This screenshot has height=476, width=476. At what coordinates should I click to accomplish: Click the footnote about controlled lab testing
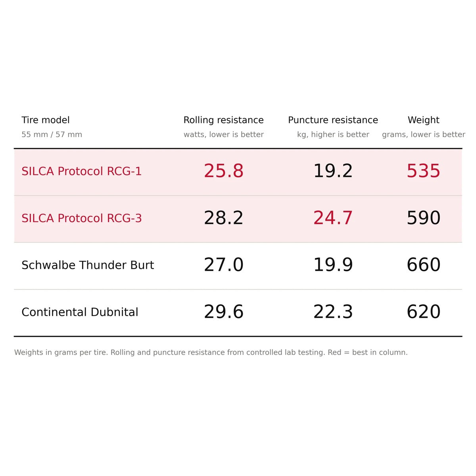pos(211,352)
